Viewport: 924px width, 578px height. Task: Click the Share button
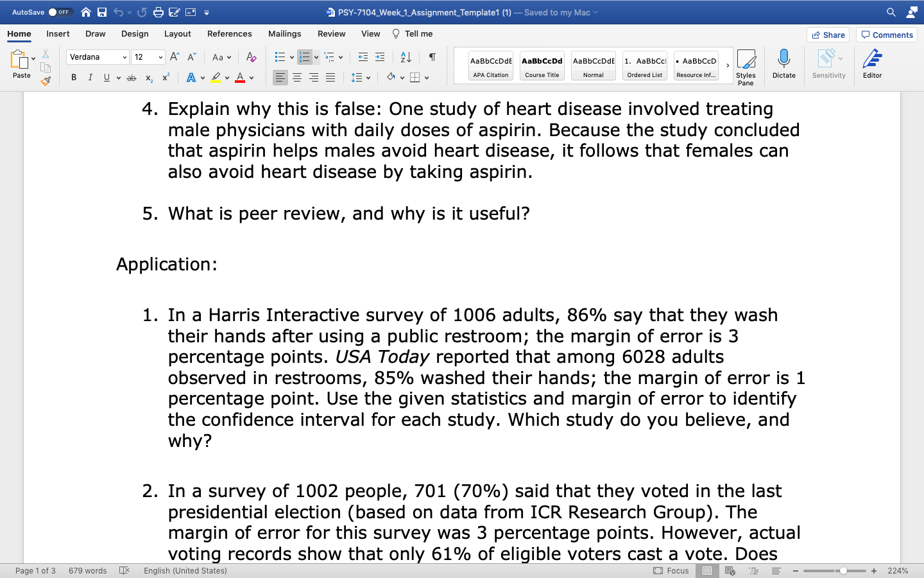(828, 35)
